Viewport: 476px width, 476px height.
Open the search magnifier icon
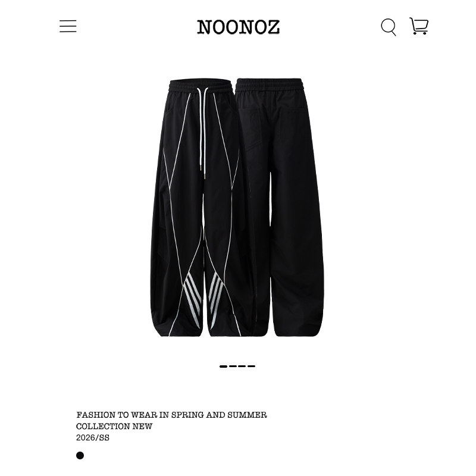click(x=389, y=27)
